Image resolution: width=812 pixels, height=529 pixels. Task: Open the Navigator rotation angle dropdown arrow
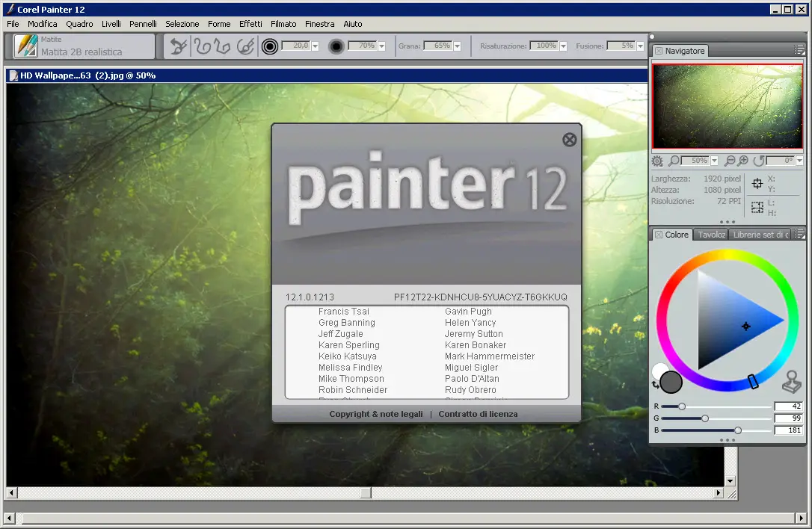click(799, 161)
